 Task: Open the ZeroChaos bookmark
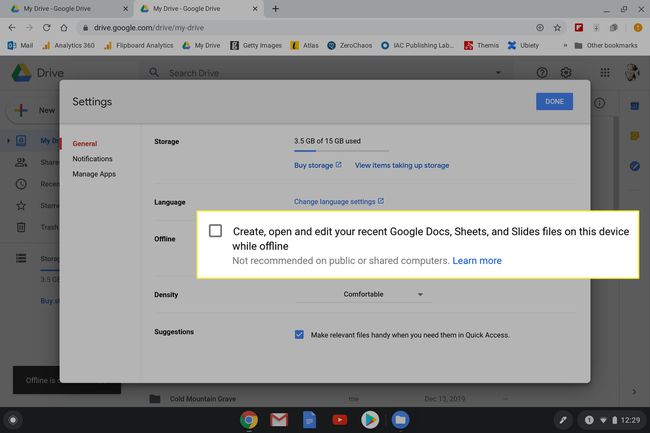click(x=349, y=46)
